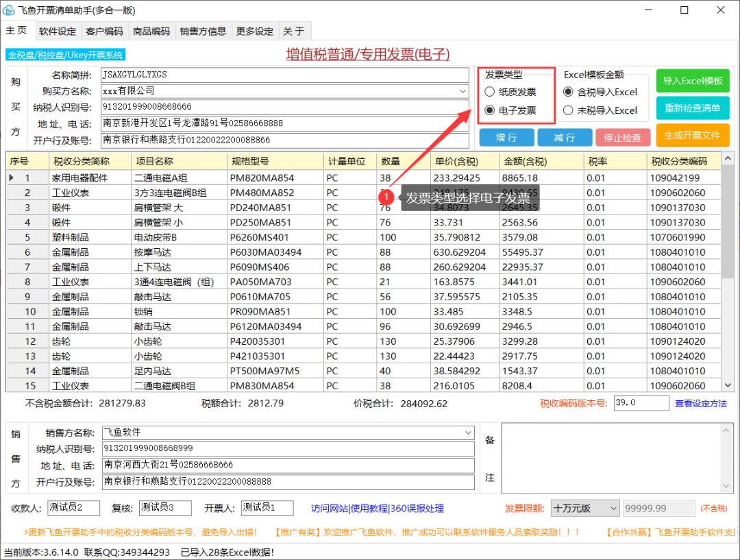Open 更多设定 tab
740x560 pixels.
coord(255,31)
